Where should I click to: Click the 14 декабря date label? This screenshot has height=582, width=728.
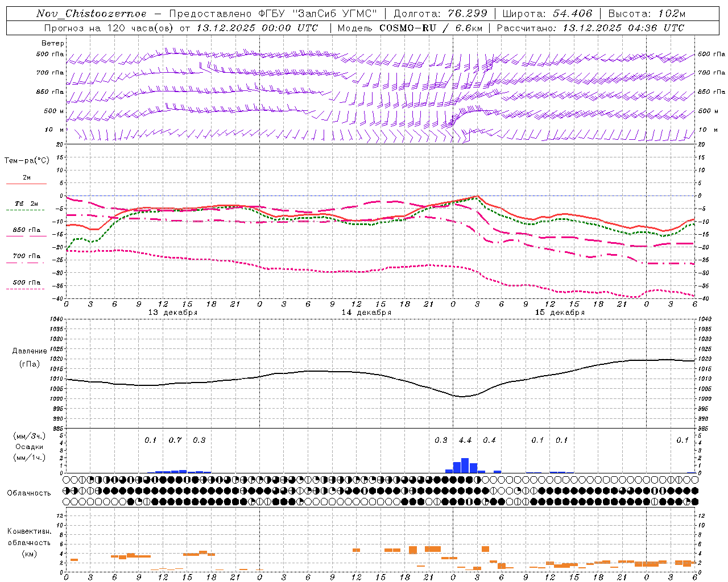click(x=366, y=313)
